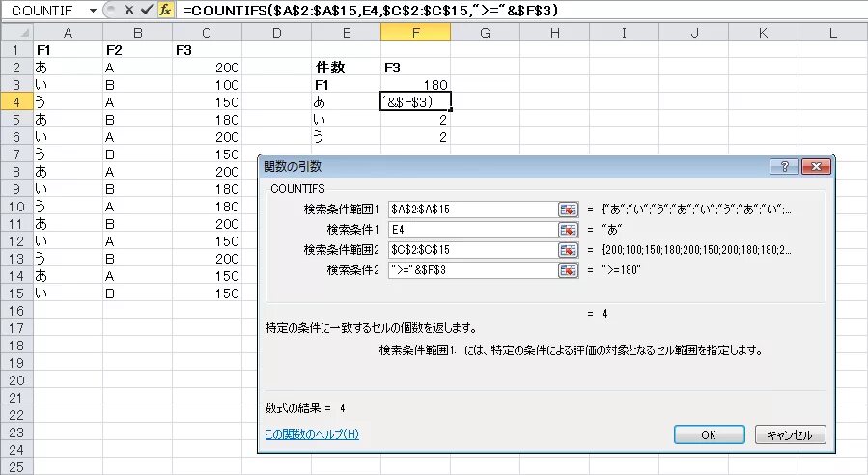The height and width of the screenshot is (475, 868).
Task: Select column D header
Action: click(x=276, y=33)
